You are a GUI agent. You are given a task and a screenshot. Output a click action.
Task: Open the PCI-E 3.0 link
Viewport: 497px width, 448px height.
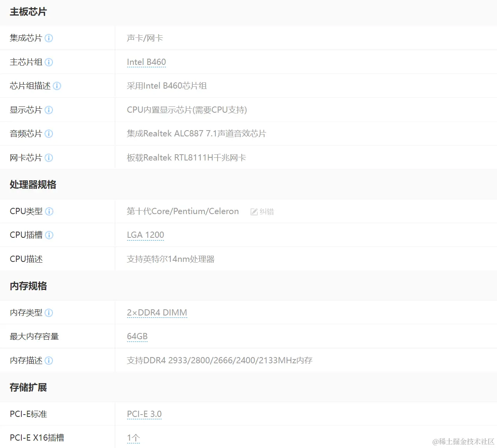(x=144, y=414)
